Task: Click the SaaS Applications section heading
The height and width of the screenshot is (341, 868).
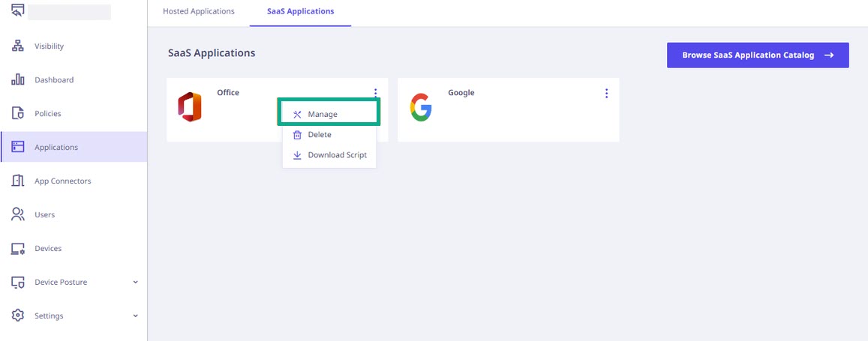Action: [x=212, y=53]
